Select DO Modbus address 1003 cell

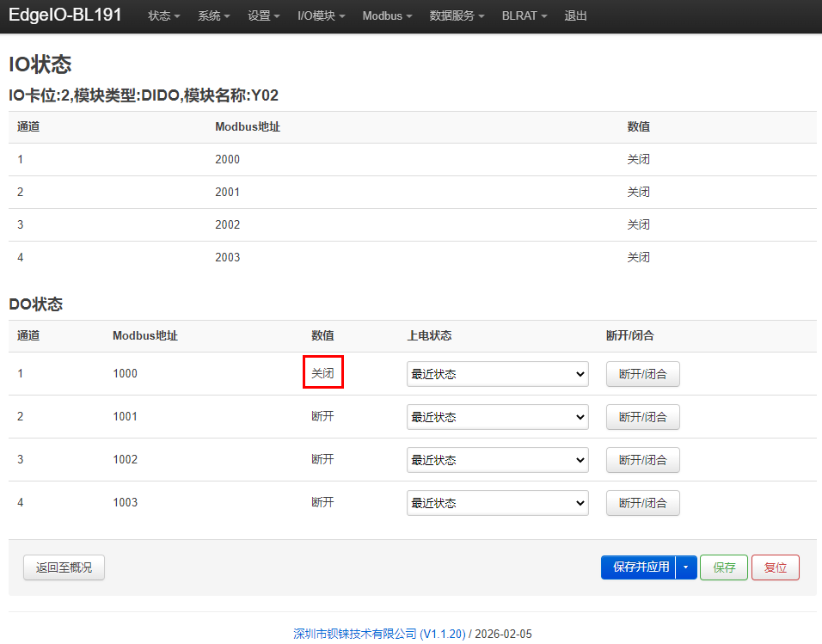point(126,502)
